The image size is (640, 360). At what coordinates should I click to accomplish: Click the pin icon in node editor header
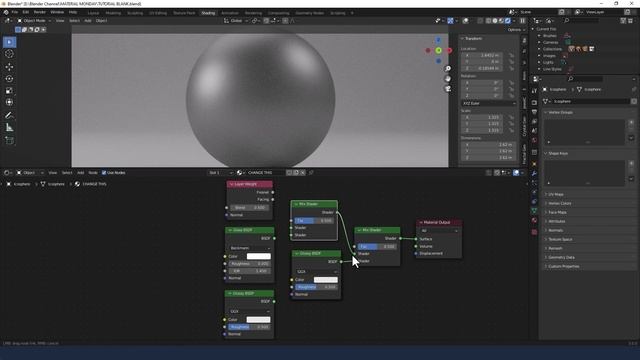311,173
